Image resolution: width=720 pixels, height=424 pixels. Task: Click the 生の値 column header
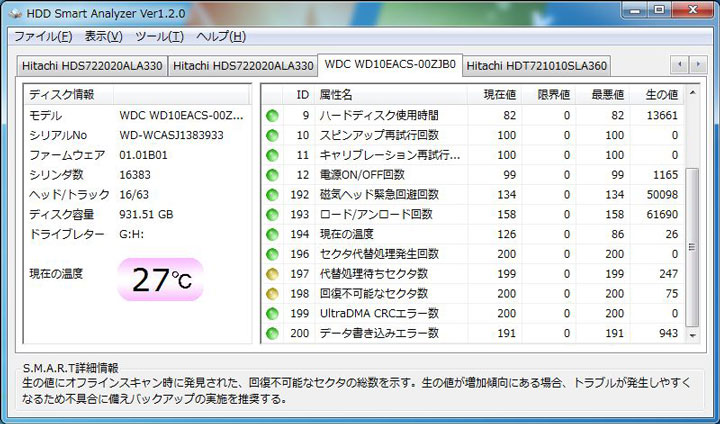657,95
